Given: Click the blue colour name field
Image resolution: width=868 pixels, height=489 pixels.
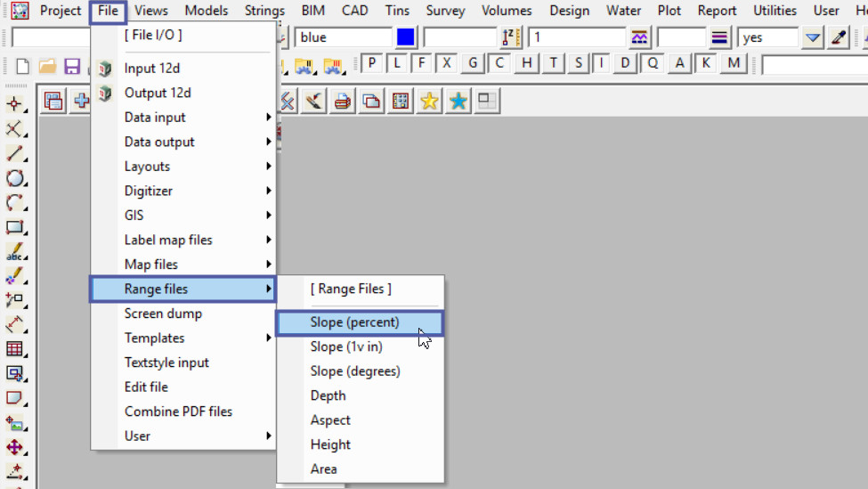Looking at the screenshot, I should [x=344, y=37].
